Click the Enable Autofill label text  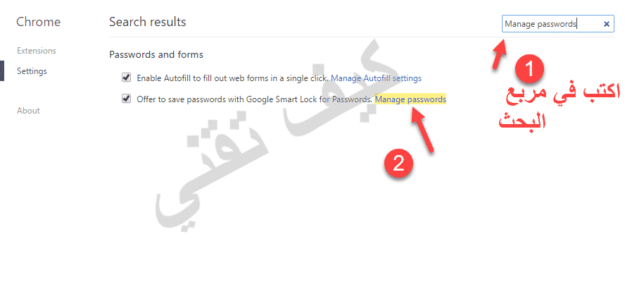[232, 78]
